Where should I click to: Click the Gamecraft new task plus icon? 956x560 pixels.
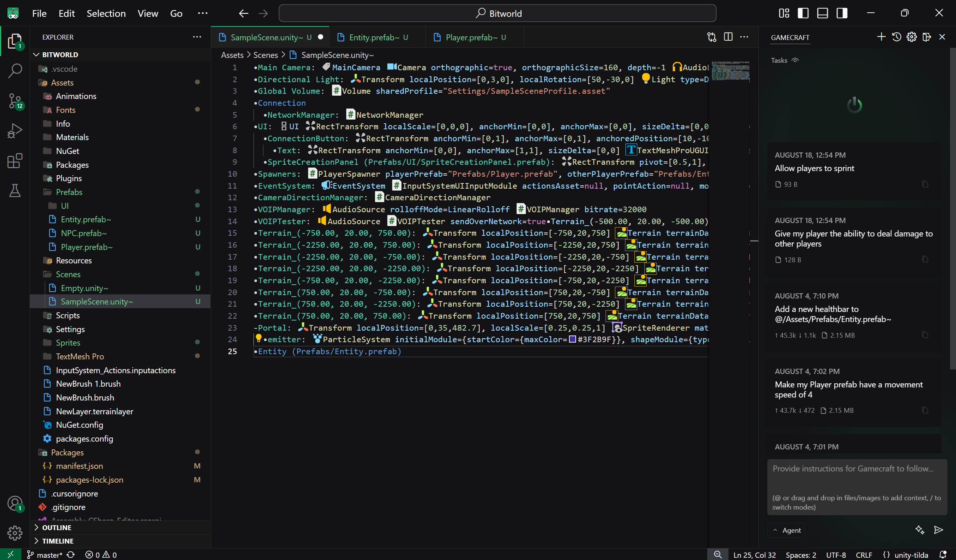coord(881,37)
